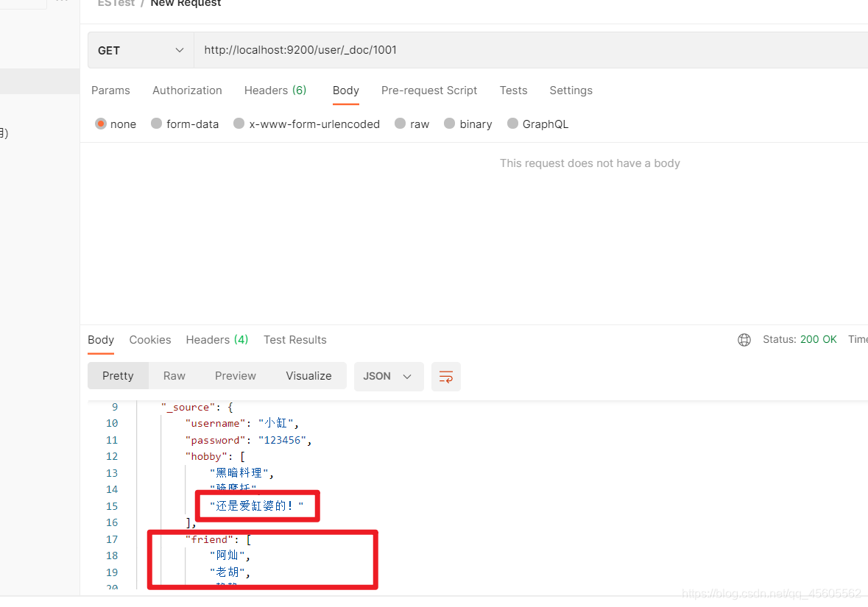The image size is (868, 607).
Task: Click "This request does not have a body"
Action: click(590, 163)
